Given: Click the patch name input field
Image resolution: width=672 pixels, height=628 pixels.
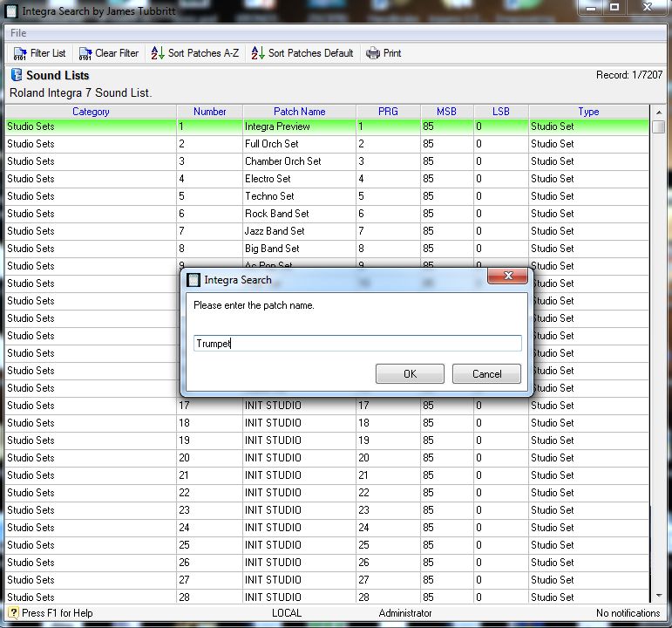Looking at the screenshot, I should (x=357, y=343).
